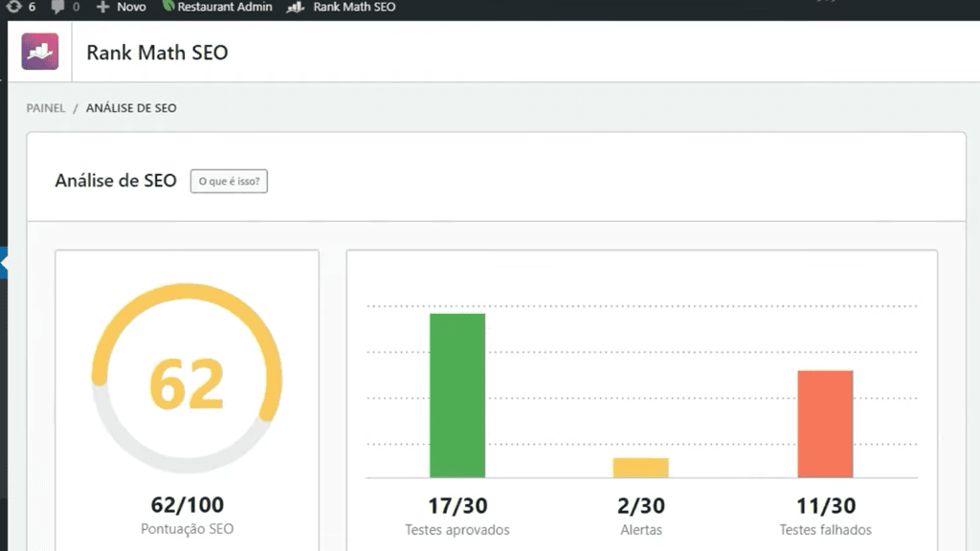Click the ANÁLISE DE SEO breadcrumb
This screenshot has width=980, height=551.
[131, 108]
